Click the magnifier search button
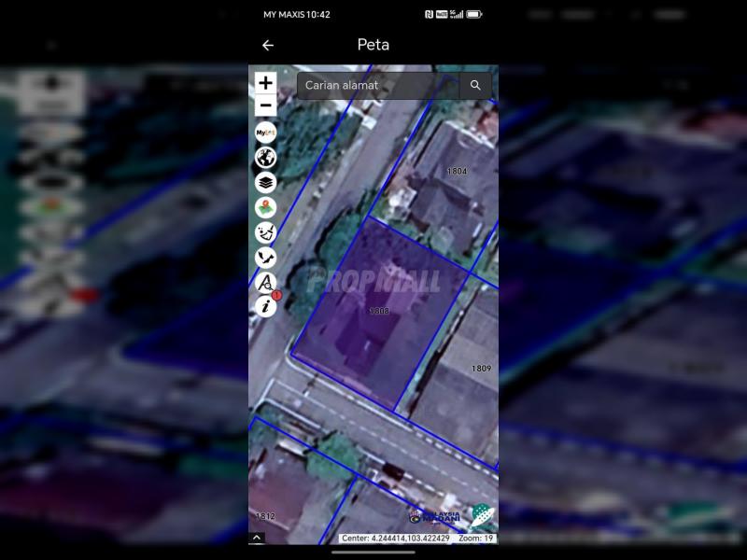The width and height of the screenshot is (747, 560). click(x=475, y=86)
